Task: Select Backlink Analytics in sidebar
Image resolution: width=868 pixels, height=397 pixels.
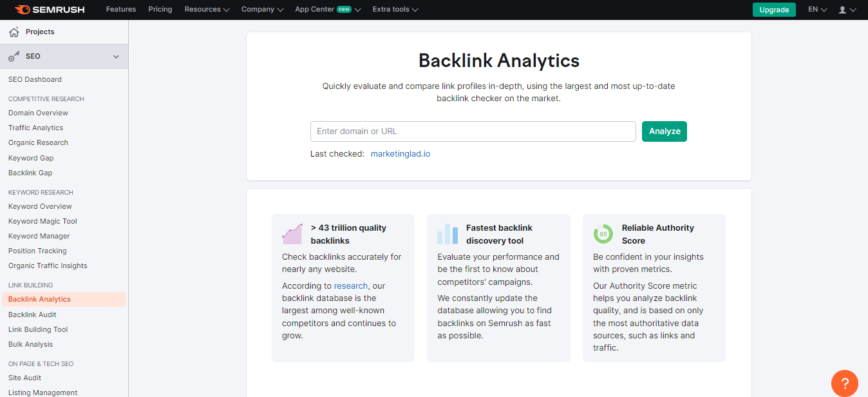Action: coord(64,299)
